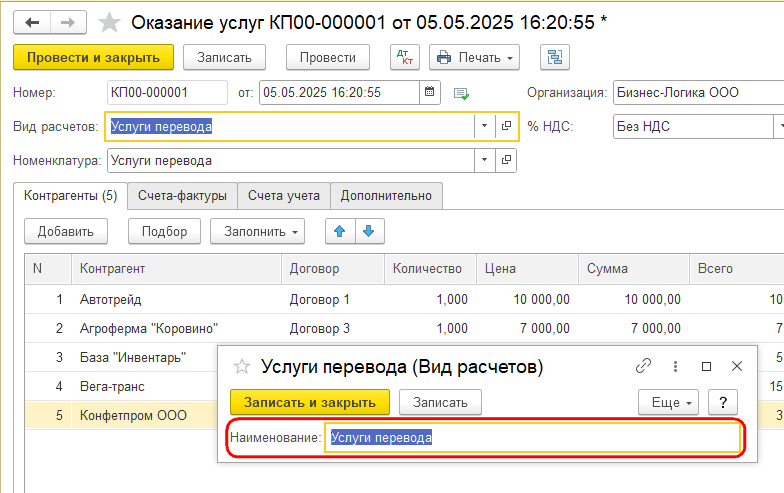Go back with the left arrow button
The image size is (784, 493).
(x=32, y=22)
